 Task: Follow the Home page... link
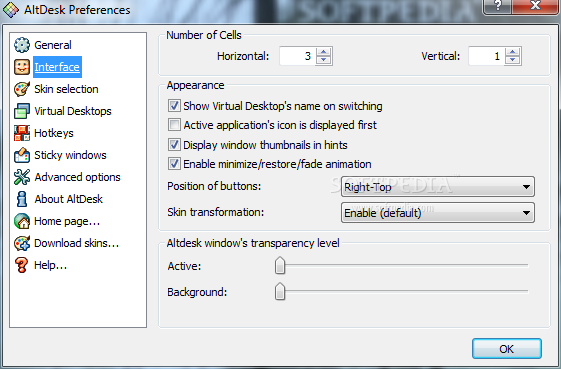[67, 221]
